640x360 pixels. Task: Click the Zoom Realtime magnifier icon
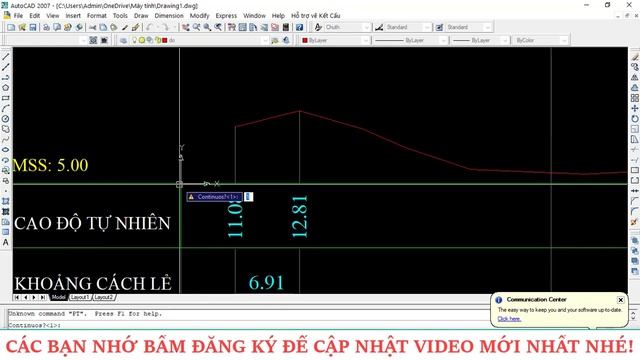coord(196,27)
